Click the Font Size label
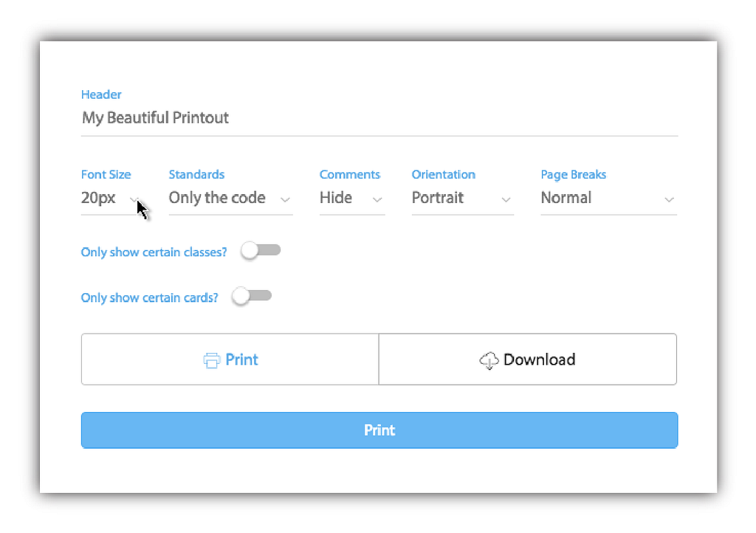The image size is (756, 533). coord(106,174)
